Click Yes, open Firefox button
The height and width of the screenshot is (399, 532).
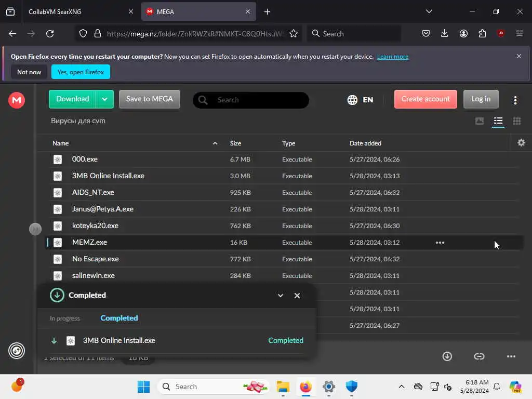(x=81, y=72)
